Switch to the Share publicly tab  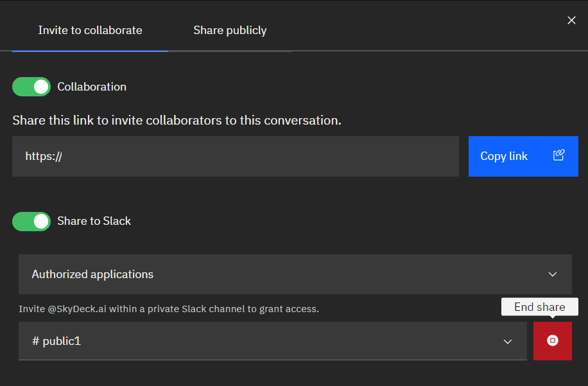pos(230,30)
